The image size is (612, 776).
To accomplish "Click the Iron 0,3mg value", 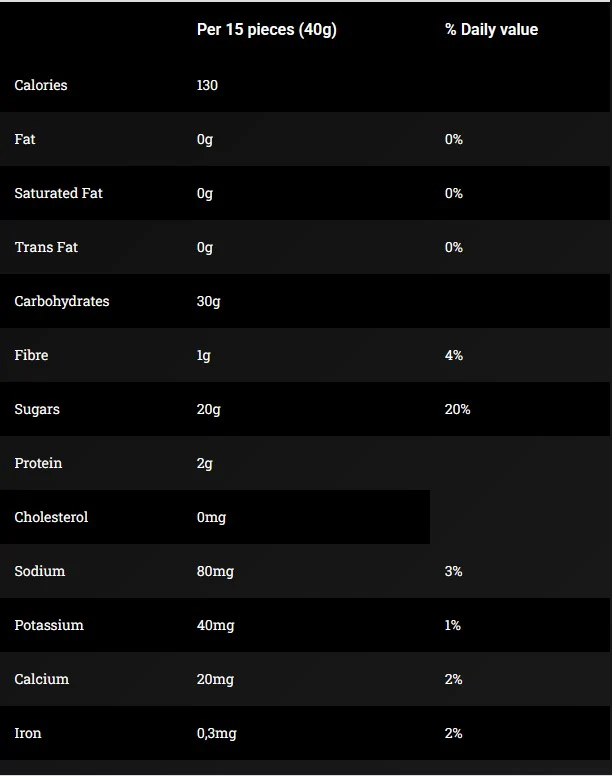I will tap(217, 733).
